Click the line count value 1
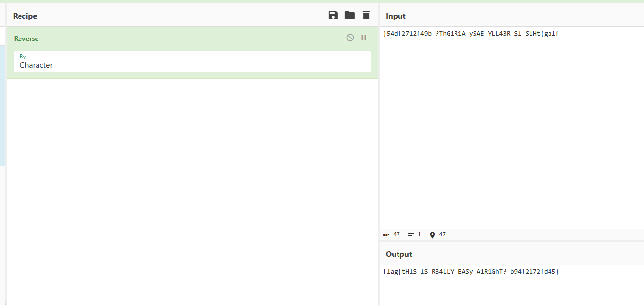Screen dimensions: 644x305 pyautogui.click(x=419, y=235)
